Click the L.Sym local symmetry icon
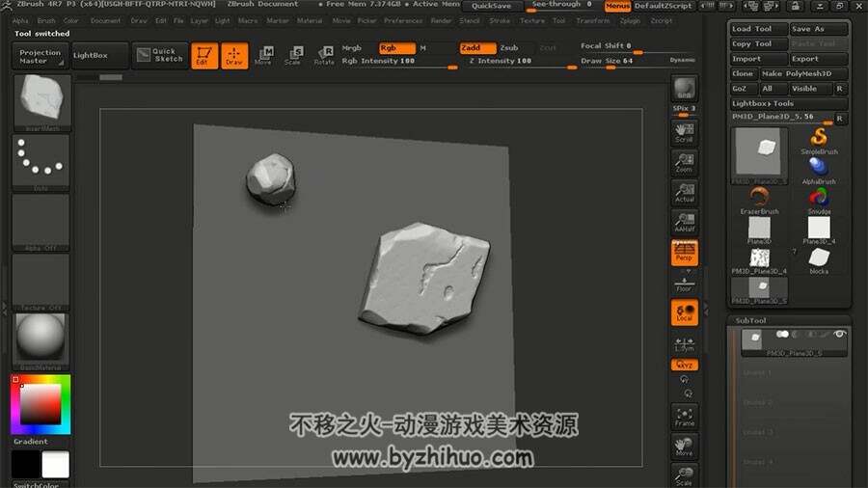 [684, 344]
